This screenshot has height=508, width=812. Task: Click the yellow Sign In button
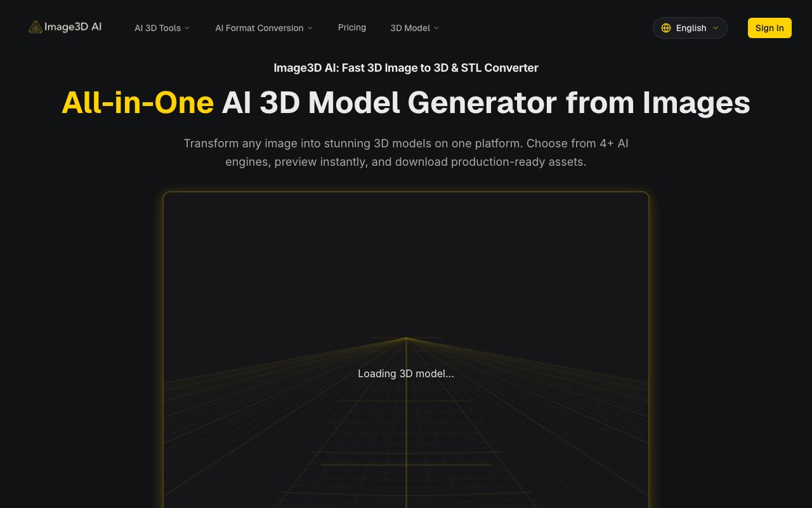(769, 28)
